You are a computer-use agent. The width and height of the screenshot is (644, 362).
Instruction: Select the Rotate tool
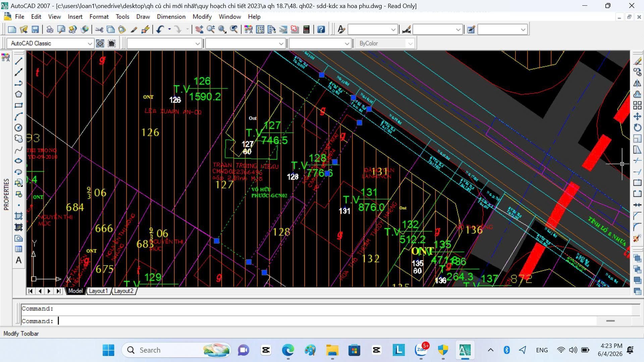point(637,127)
